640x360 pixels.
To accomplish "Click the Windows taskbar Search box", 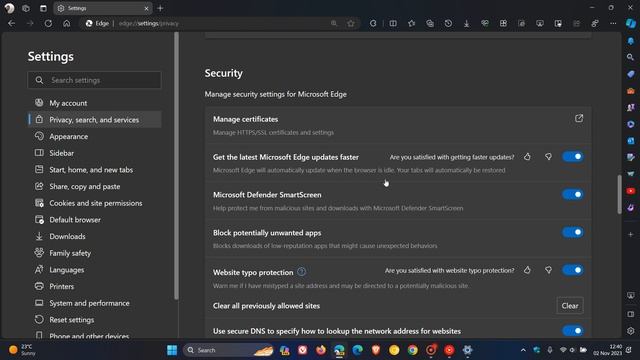I will click(x=229, y=350).
